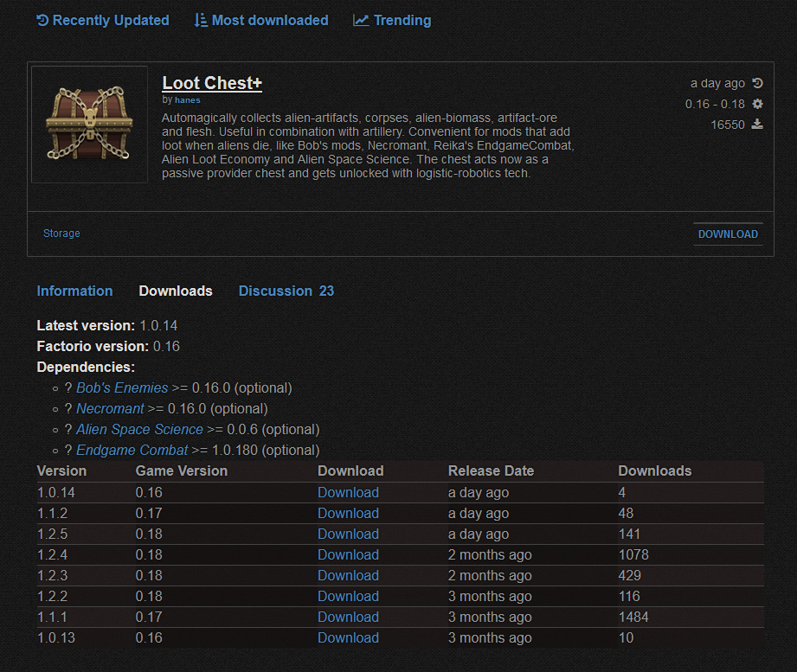Click '3 months ago' in the 1.0.13 row
The height and width of the screenshot is (672, 797).
pyautogui.click(x=490, y=638)
